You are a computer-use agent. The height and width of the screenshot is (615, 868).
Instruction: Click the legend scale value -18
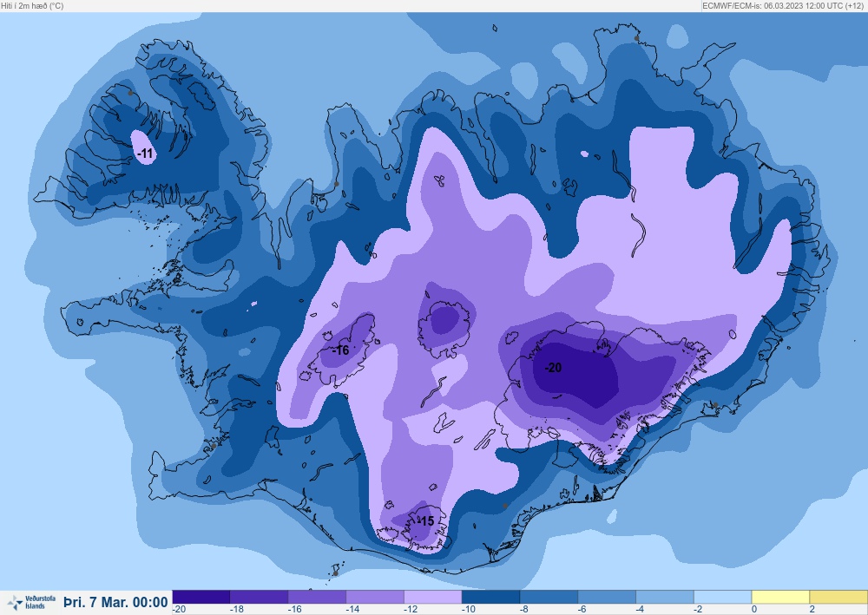tap(236, 609)
